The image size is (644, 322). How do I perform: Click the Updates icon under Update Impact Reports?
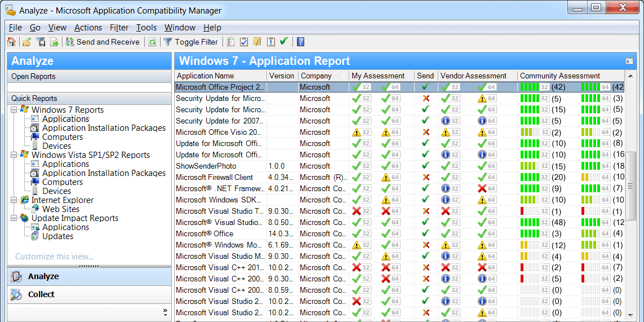[x=35, y=236]
